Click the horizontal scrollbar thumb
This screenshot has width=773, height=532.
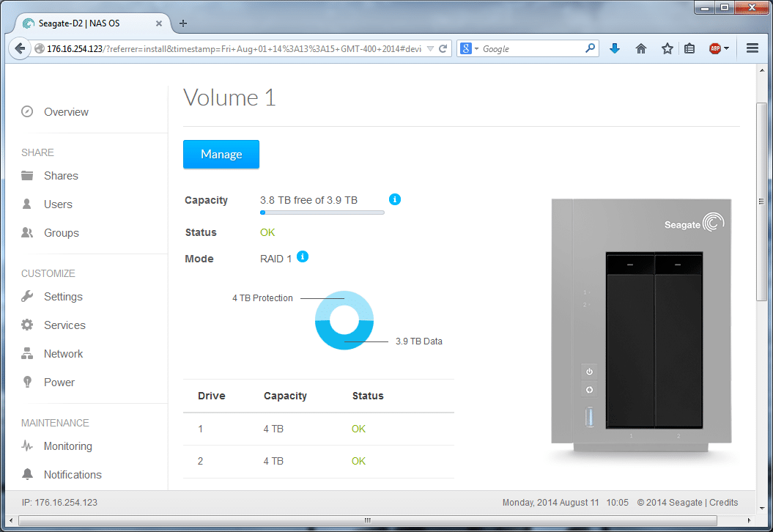tap(368, 520)
